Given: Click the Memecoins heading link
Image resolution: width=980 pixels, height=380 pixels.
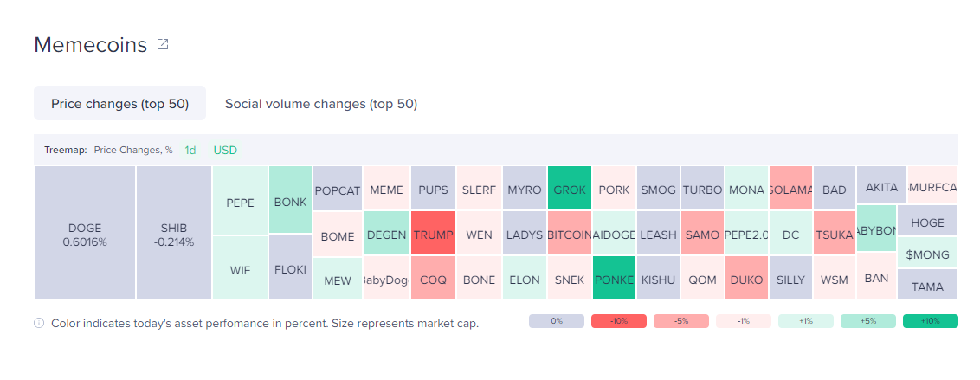Looking at the screenshot, I should coord(91,44).
